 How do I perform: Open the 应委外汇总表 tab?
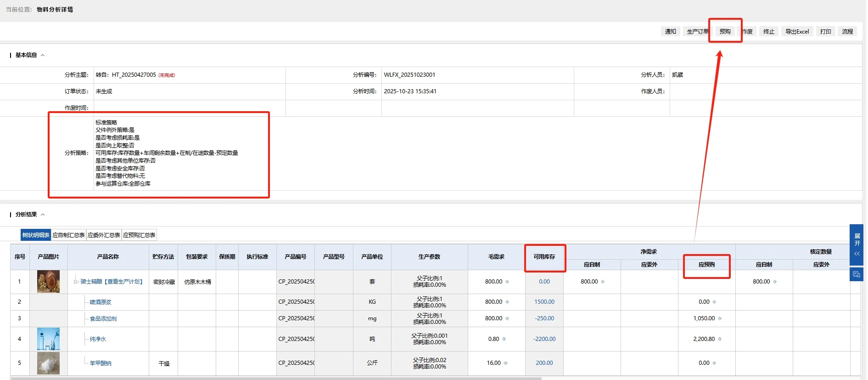coord(104,235)
